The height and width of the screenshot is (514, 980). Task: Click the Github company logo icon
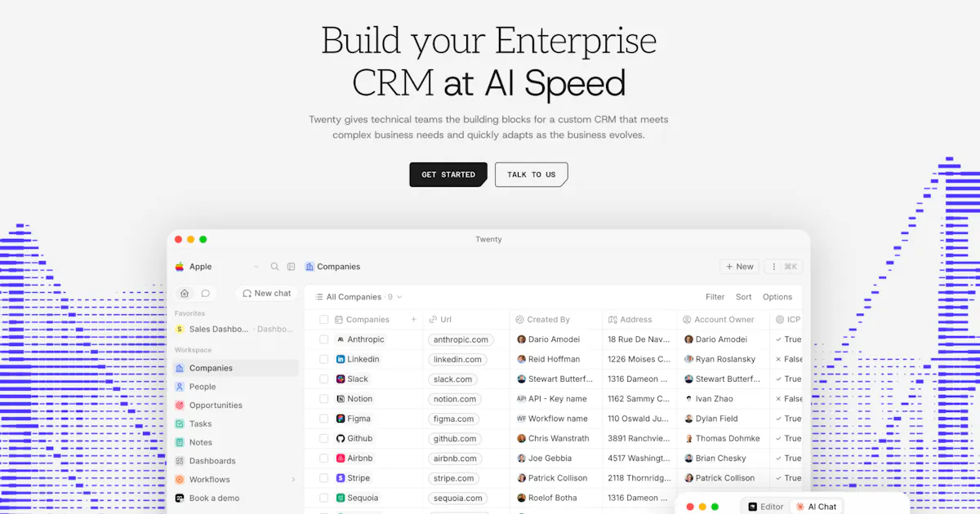[341, 439]
